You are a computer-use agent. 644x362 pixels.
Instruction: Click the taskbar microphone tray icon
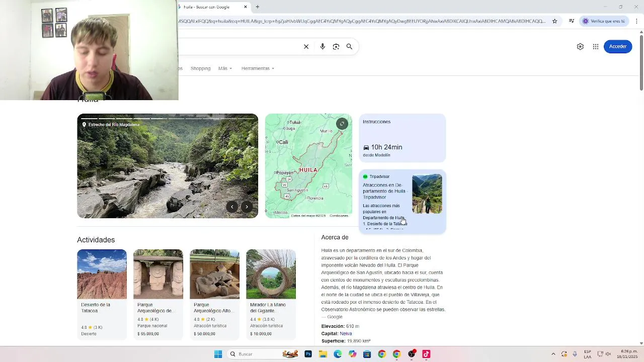click(575, 354)
